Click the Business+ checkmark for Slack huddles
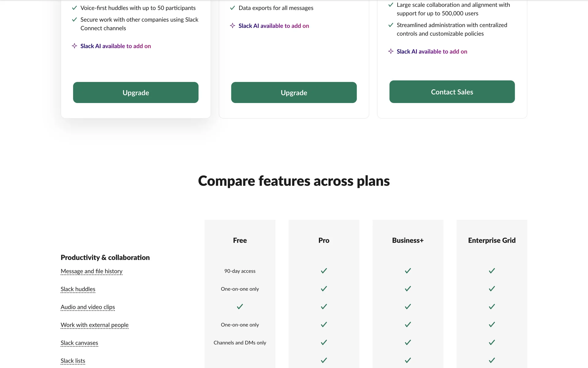Image resolution: width=588 pixels, height=368 pixels. pyautogui.click(x=408, y=289)
